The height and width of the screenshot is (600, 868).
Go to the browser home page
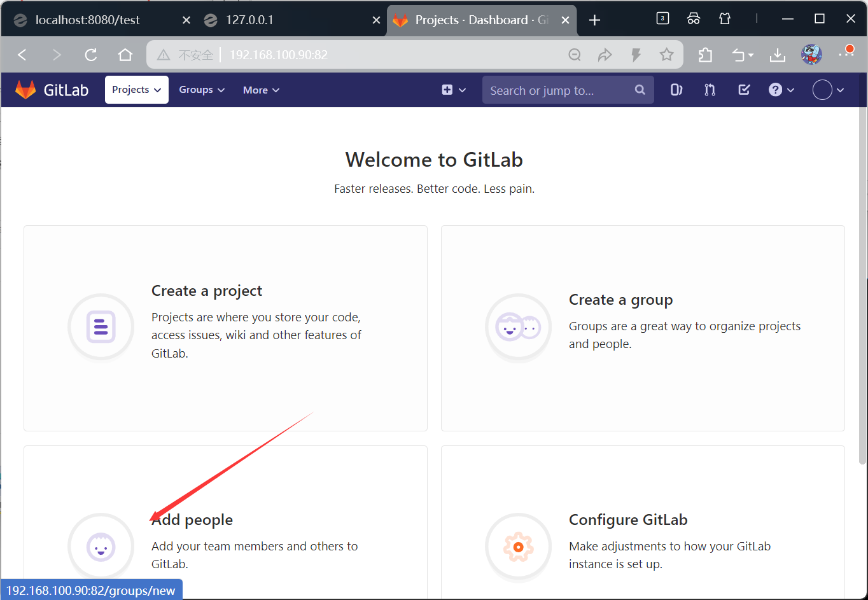125,55
